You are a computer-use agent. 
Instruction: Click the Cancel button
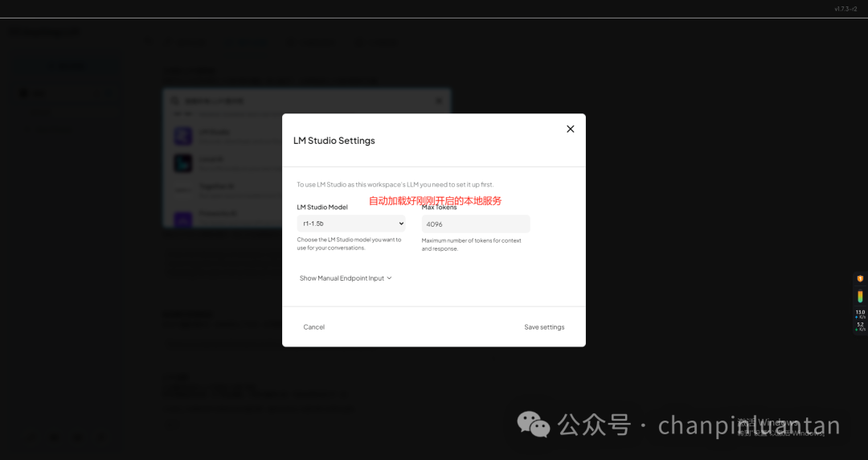[314, 327]
